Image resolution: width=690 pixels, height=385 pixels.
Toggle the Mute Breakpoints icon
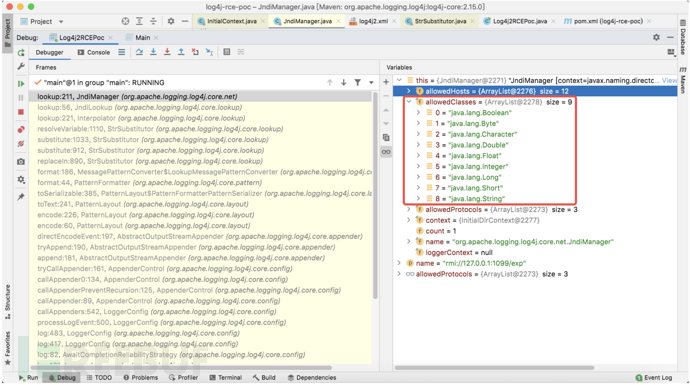coord(21,144)
